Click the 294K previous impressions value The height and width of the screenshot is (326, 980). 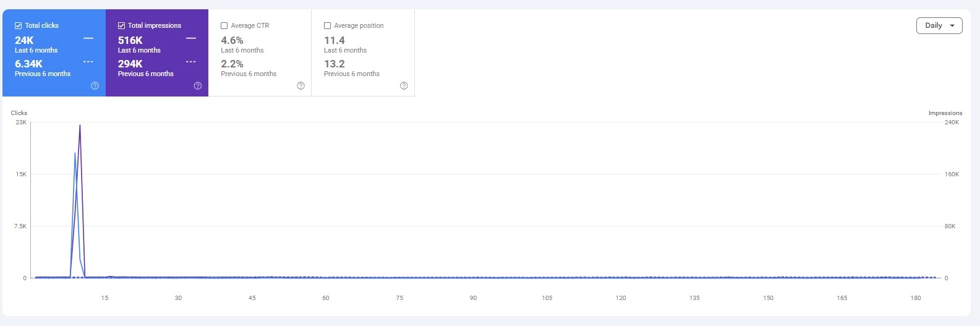130,64
